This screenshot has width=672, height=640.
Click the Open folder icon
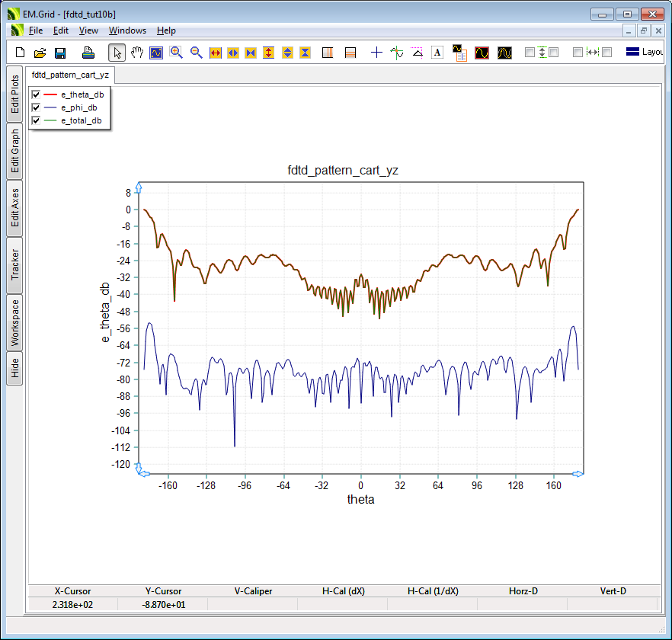pos(40,53)
